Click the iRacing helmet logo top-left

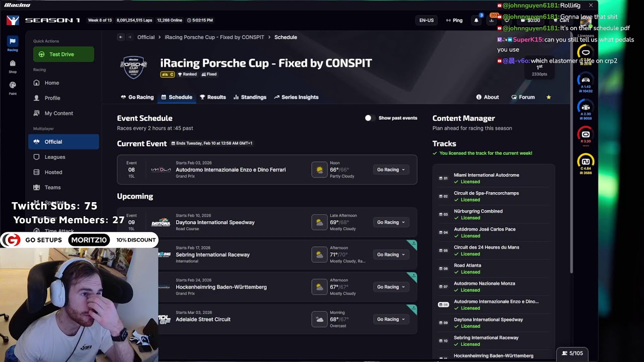(13, 20)
